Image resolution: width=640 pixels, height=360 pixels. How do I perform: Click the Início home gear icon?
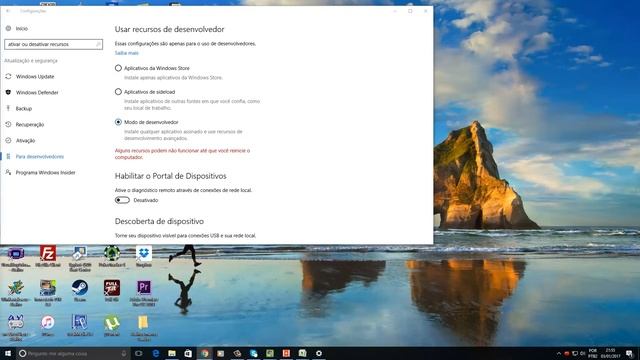click(8, 29)
